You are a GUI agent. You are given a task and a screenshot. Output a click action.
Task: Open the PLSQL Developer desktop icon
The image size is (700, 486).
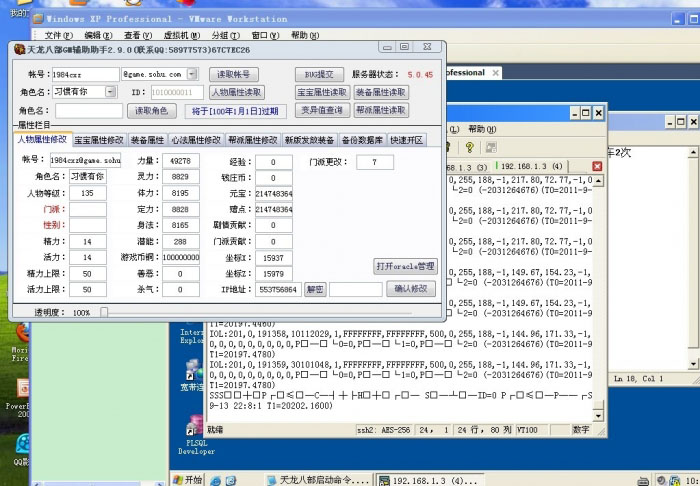[x=196, y=421]
